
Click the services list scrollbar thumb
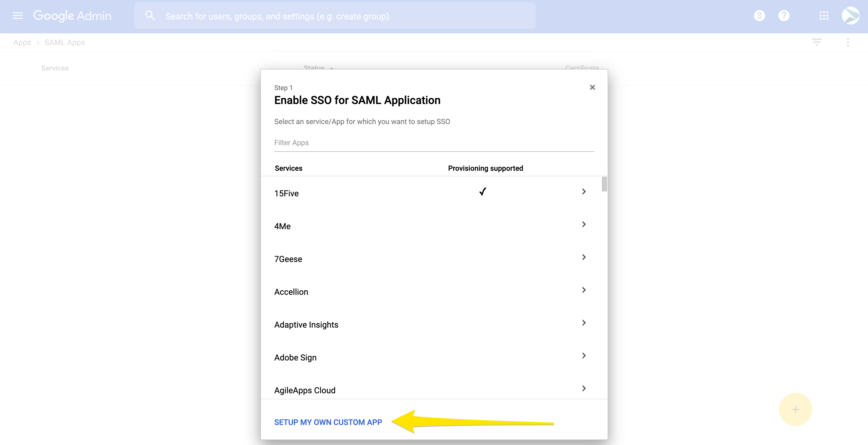[x=605, y=184]
